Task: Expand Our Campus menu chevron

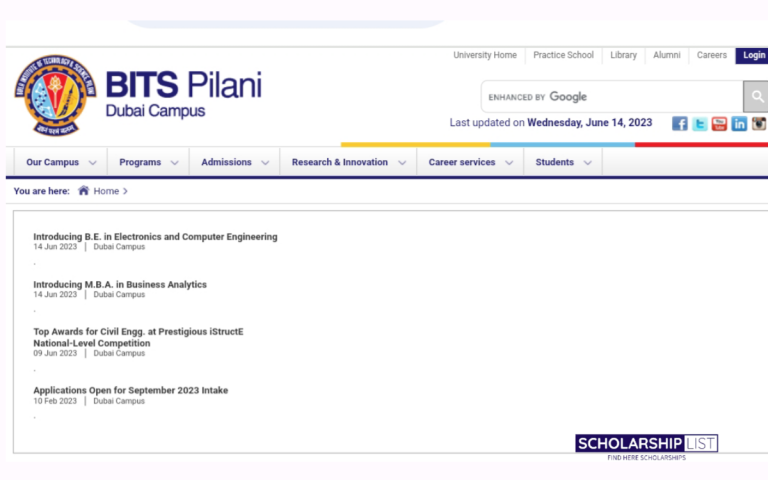Action: point(93,163)
